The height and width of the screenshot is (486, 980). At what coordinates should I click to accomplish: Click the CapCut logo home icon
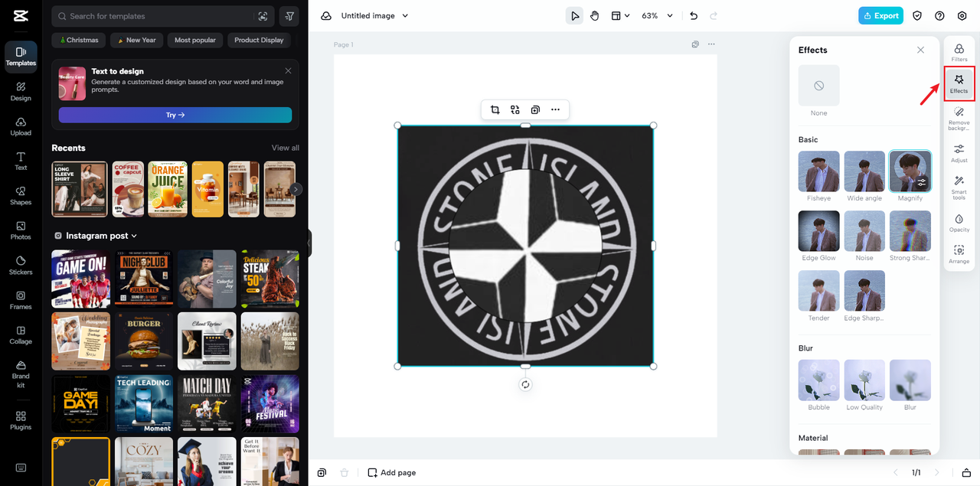point(21,15)
